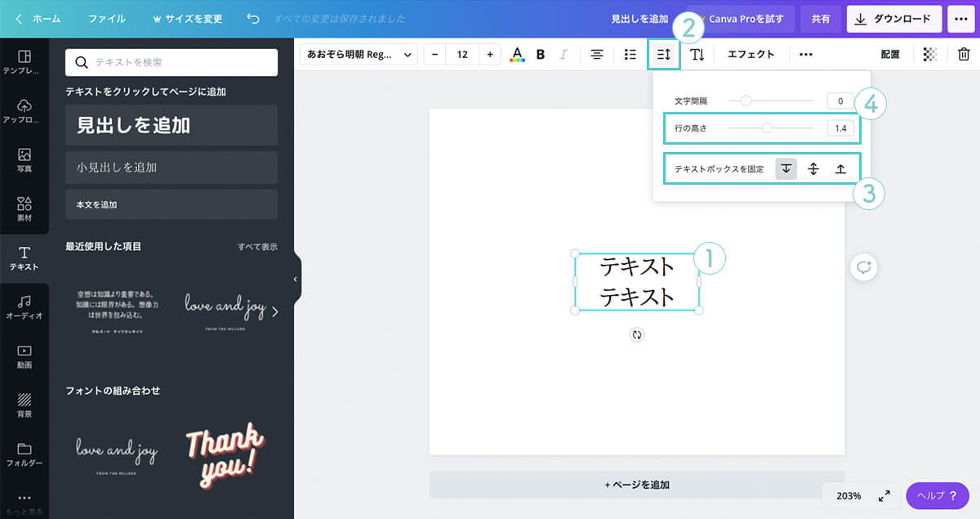The image size is (980, 519).
Task: Open the spacing settings icon
Action: [x=663, y=55]
